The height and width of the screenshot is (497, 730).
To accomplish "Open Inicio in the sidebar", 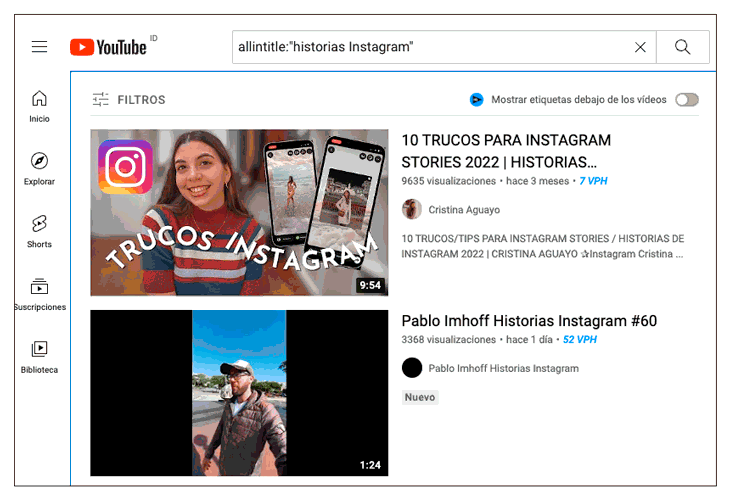I will [x=39, y=107].
